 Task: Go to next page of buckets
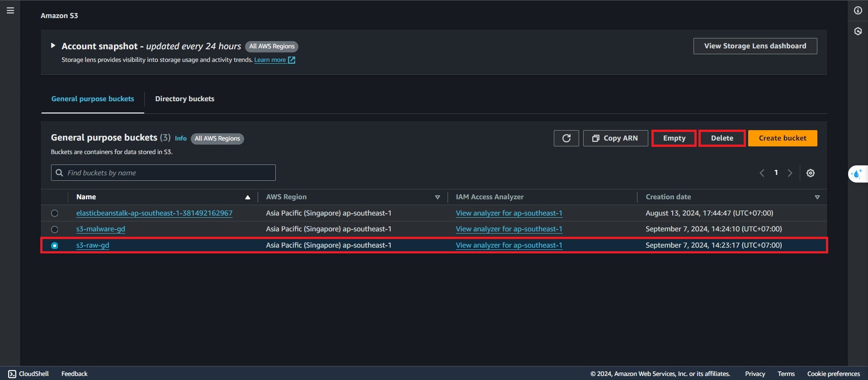click(790, 173)
